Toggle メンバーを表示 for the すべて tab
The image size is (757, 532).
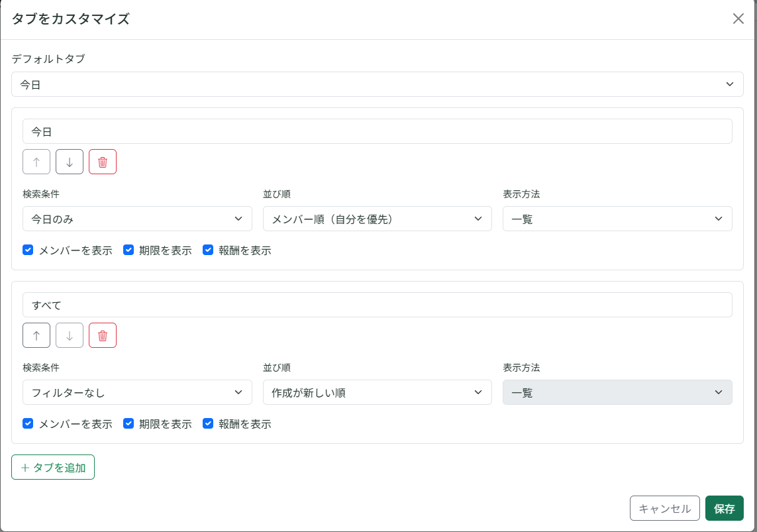28,423
